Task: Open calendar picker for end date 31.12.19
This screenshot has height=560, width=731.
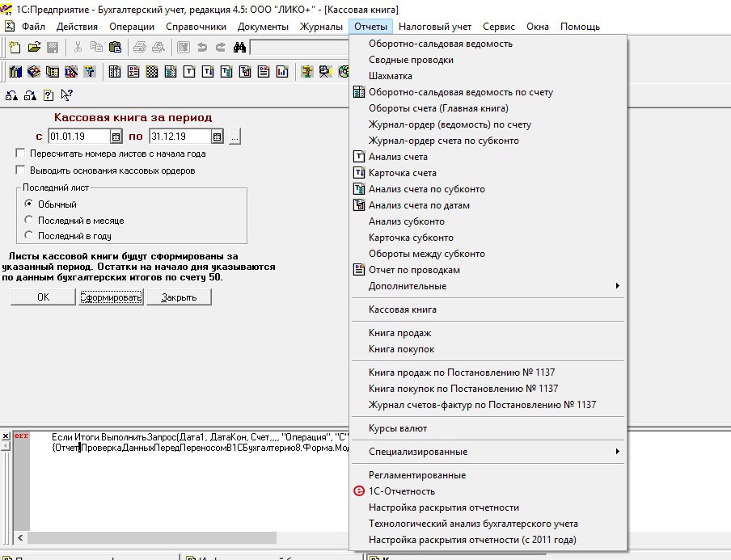Action: point(218,137)
